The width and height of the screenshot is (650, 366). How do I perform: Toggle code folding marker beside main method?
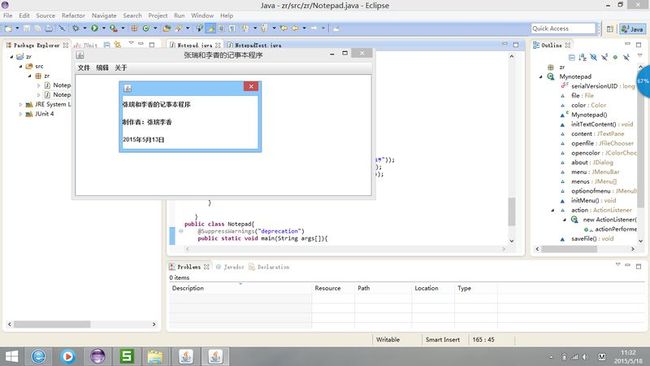[181, 231]
